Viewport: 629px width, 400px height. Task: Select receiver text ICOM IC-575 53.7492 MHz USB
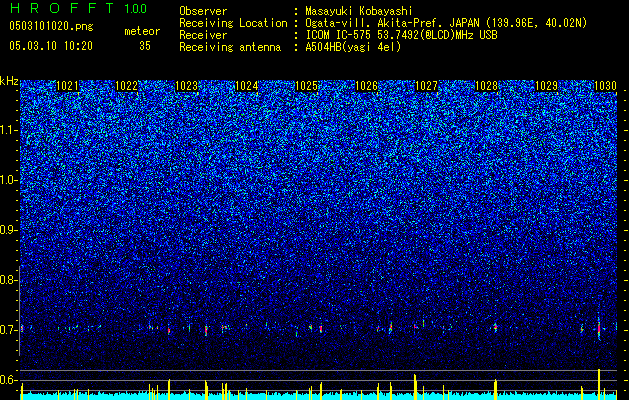click(x=401, y=35)
